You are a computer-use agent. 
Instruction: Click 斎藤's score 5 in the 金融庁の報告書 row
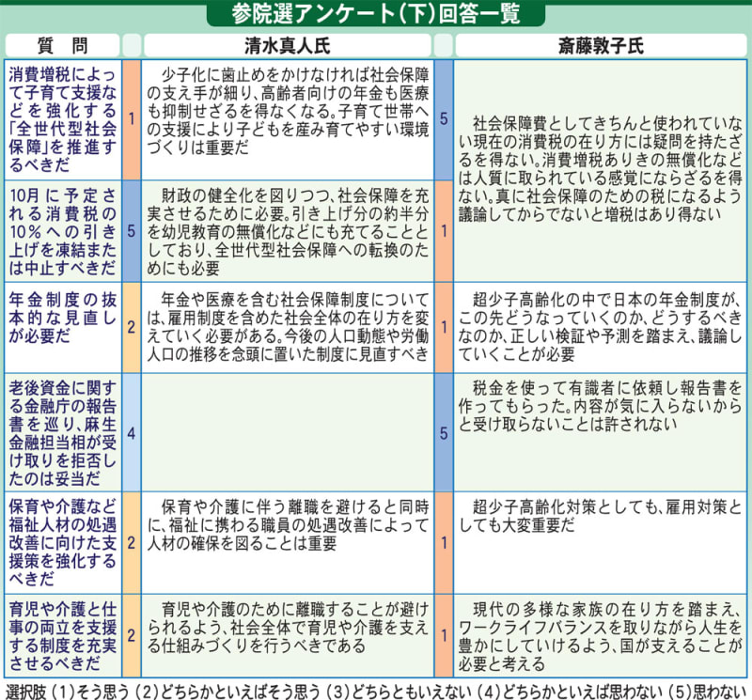pos(444,433)
